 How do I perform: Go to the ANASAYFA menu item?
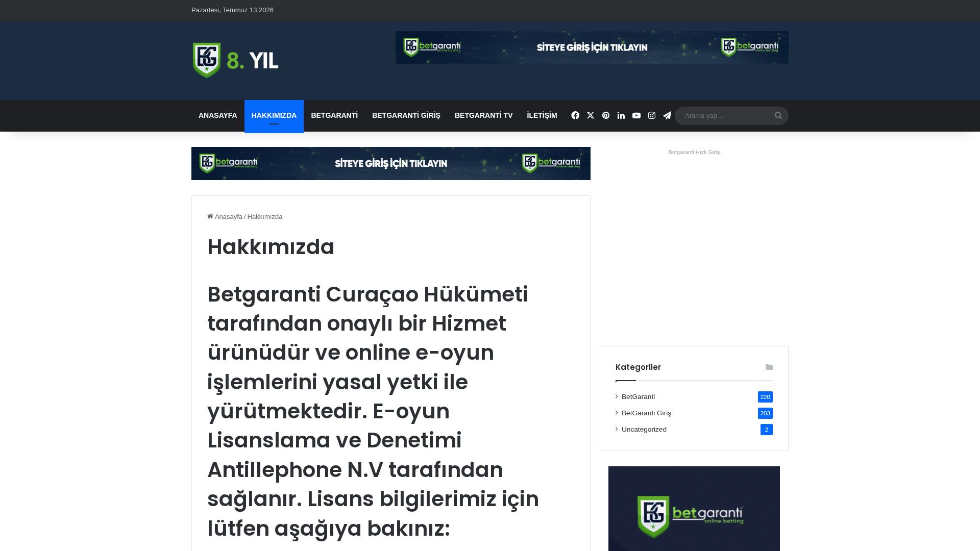[218, 116]
